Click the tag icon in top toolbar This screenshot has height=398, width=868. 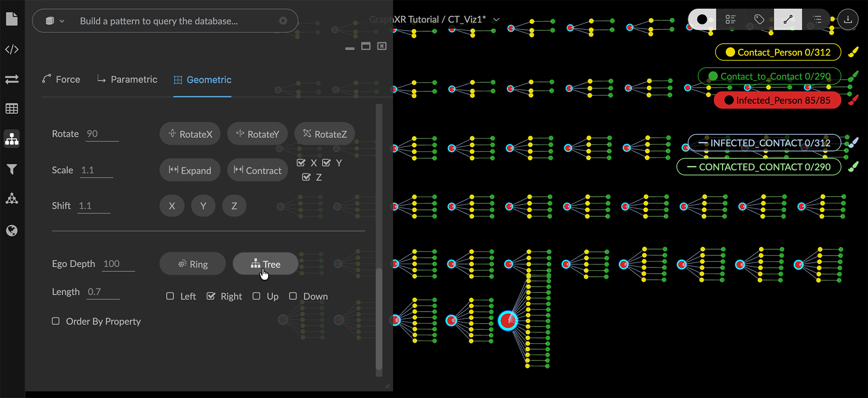pyautogui.click(x=759, y=19)
